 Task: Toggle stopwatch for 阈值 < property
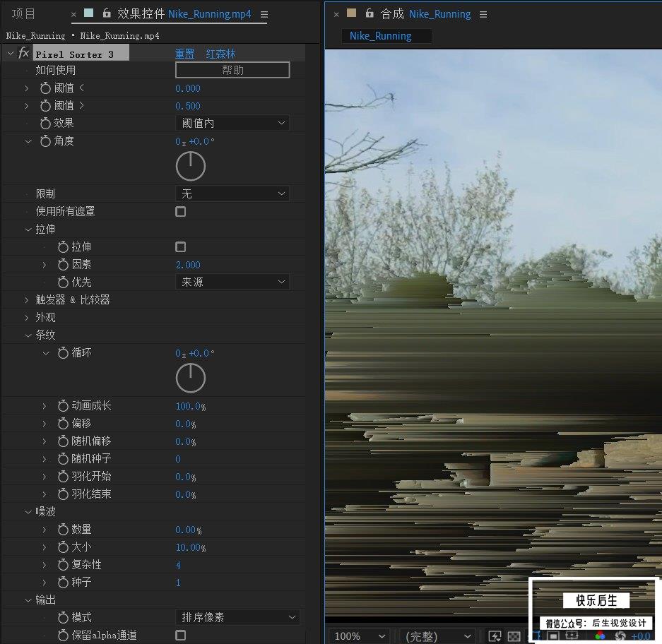click(45, 88)
